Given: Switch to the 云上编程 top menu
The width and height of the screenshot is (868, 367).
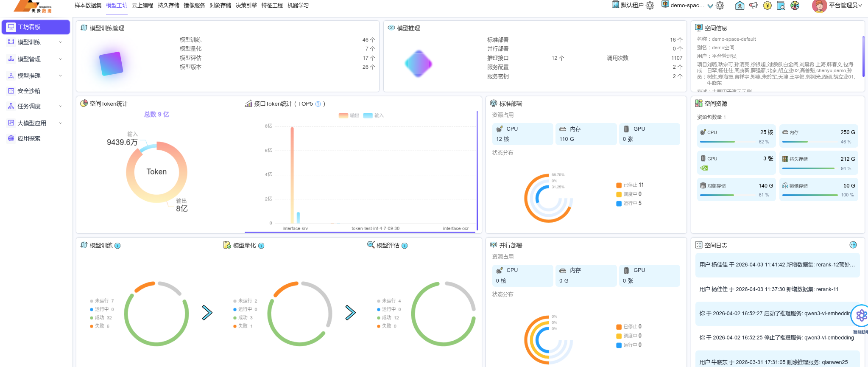Looking at the screenshot, I should point(142,6).
